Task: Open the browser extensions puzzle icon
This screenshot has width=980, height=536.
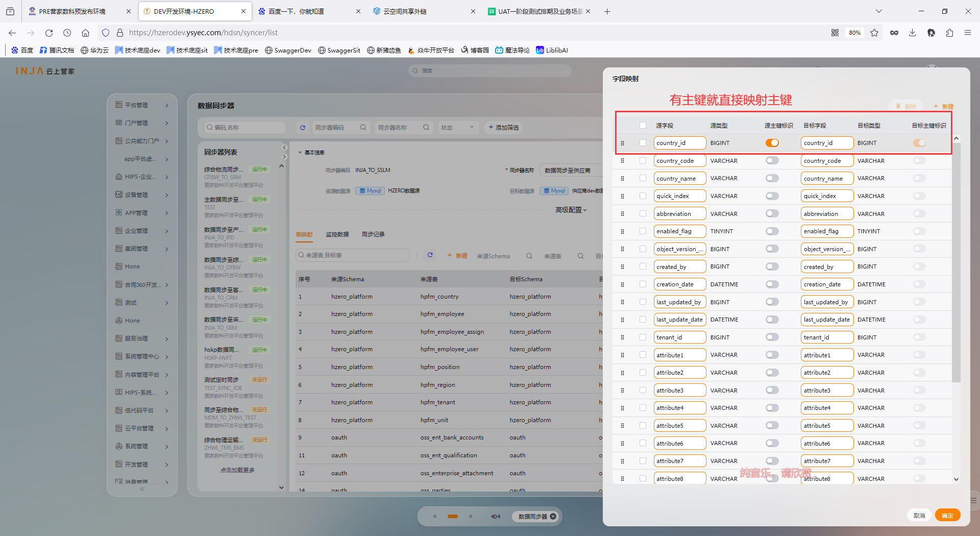Action: tap(949, 33)
